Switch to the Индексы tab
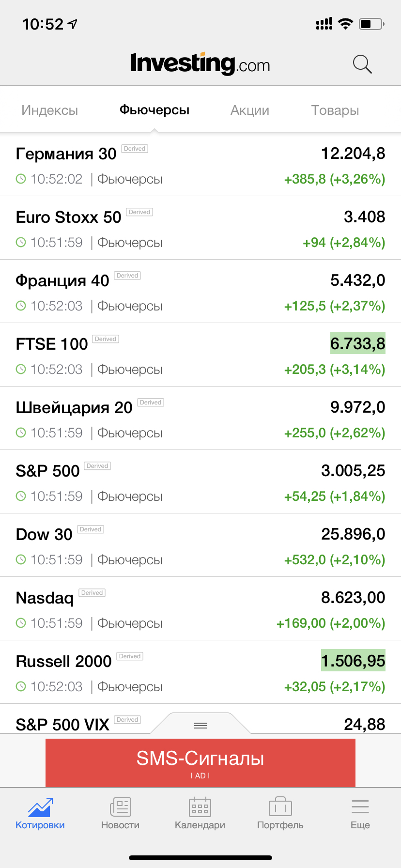401x868 pixels. (50, 110)
